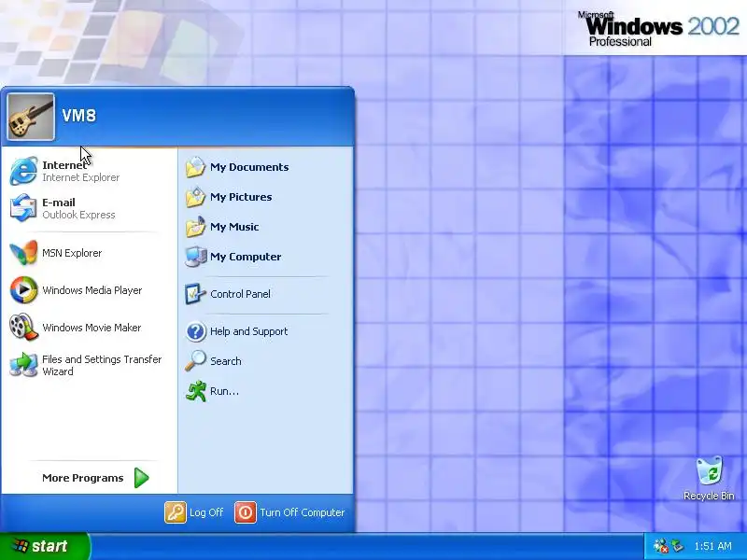Screen dimensions: 747x560
Task: Click the Run running man icon
Action: pos(195,391)
